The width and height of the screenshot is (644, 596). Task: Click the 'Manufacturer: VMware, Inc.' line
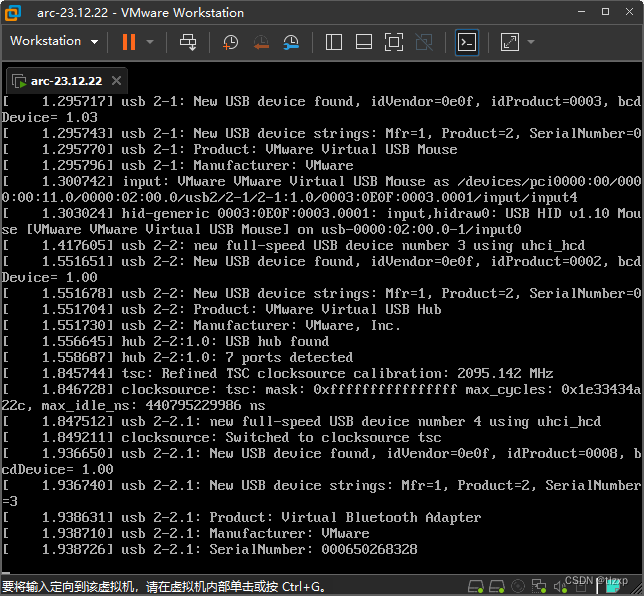(x=201, y=325)
